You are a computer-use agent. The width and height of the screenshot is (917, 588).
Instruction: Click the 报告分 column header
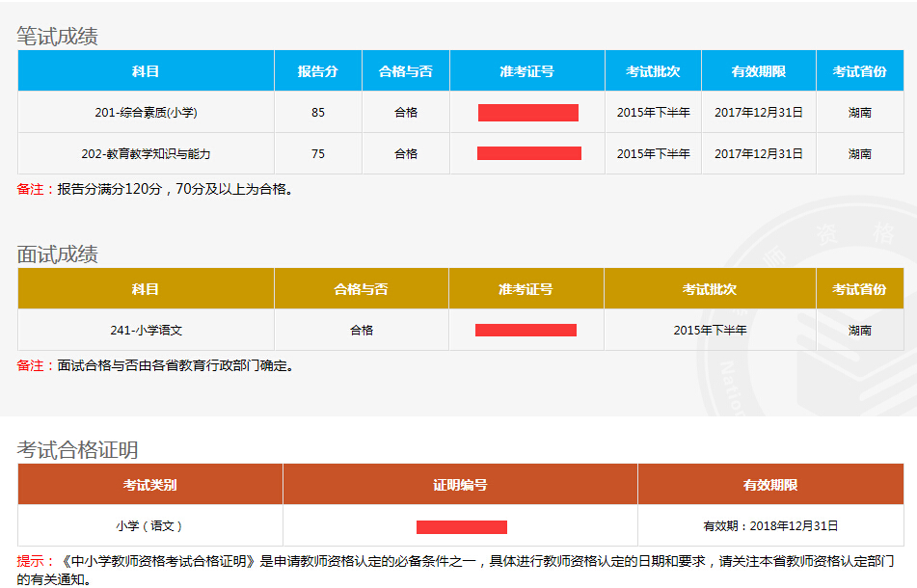pyautogui.click(x=317, y=71)
